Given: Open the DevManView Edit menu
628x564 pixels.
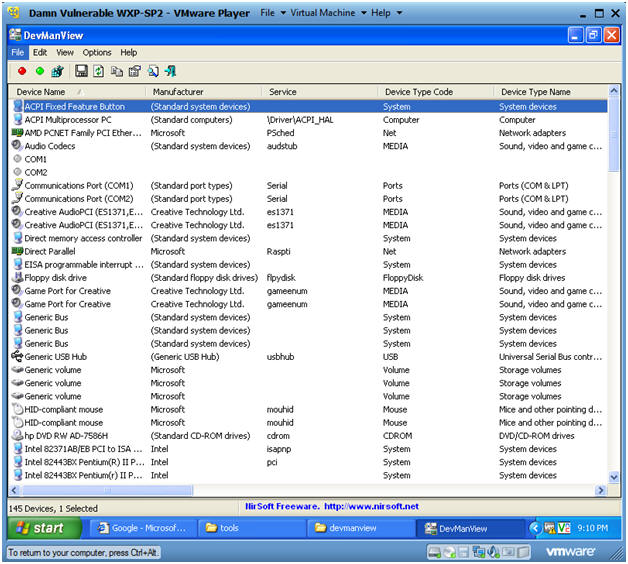Looking at the screenshot, I should [x=40, y=52].
